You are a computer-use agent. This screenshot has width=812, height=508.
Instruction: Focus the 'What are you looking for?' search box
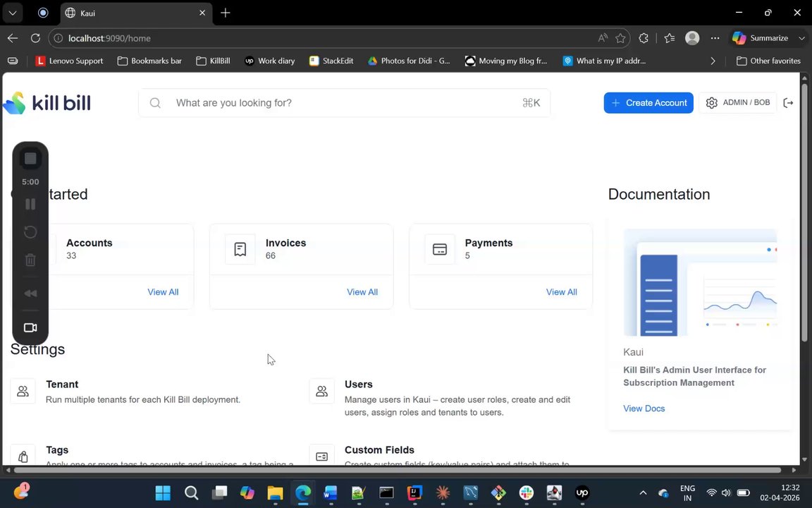point(345,102)
